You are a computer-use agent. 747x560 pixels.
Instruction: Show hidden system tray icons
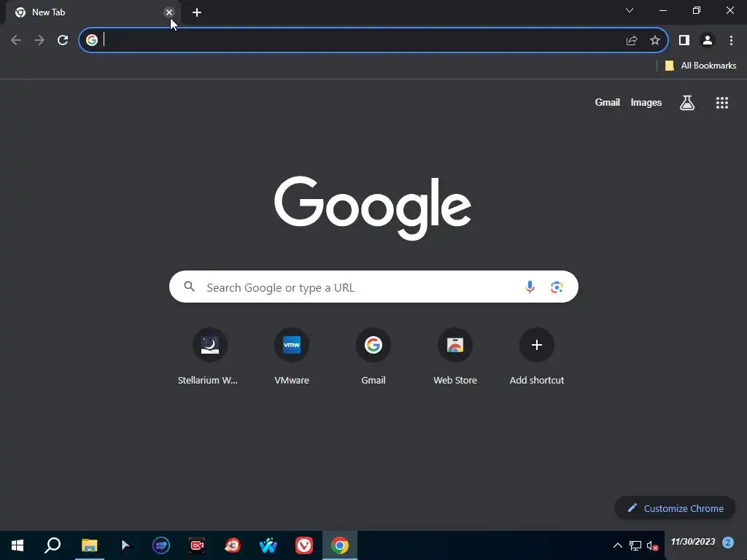[x=617, y=545]
